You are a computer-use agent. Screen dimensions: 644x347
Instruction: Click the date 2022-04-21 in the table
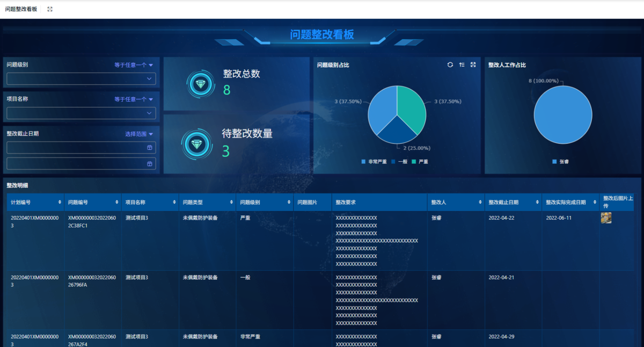pyautogui.click(x=501, y=277)
